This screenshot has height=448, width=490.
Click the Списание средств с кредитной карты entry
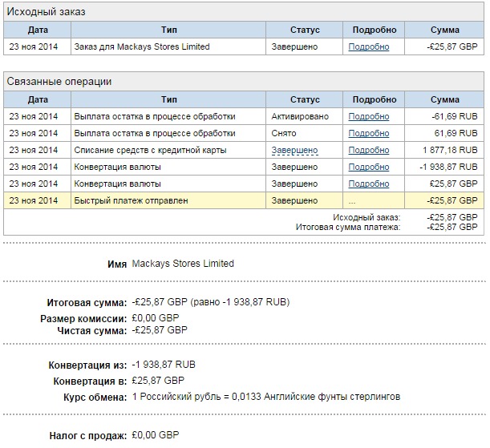pos(150,150)
